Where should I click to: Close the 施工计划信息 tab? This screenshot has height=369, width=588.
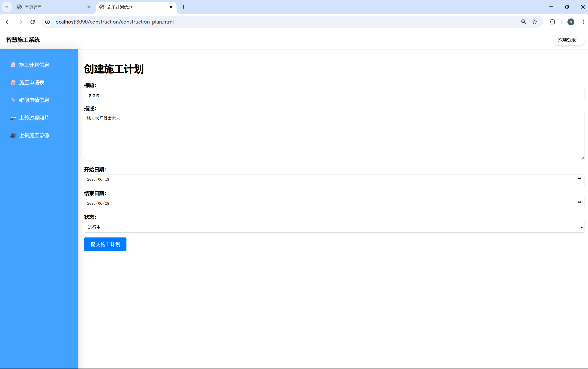coord(171,7)
